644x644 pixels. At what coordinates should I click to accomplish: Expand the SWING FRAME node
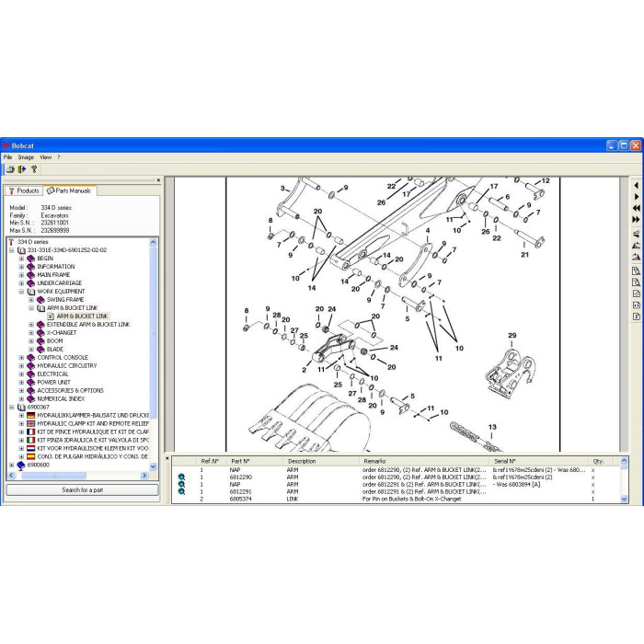click(31, 299)
